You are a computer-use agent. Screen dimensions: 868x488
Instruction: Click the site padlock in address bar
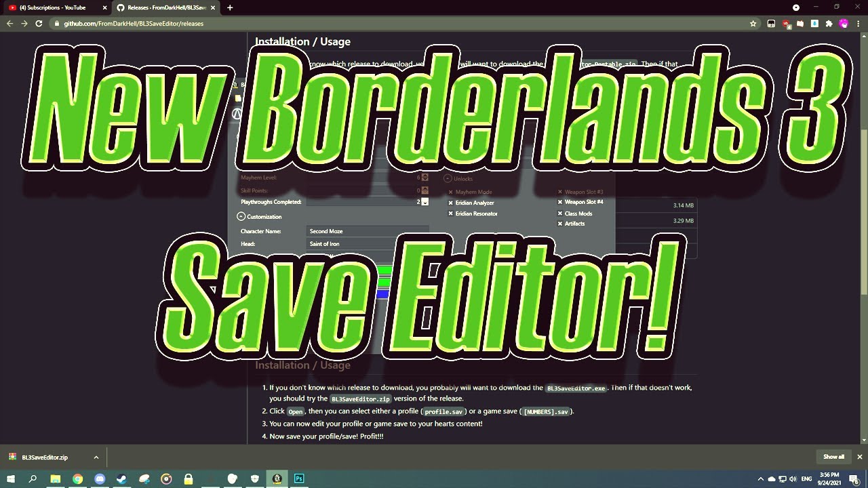pyautogui.click(x=58, y=23)
